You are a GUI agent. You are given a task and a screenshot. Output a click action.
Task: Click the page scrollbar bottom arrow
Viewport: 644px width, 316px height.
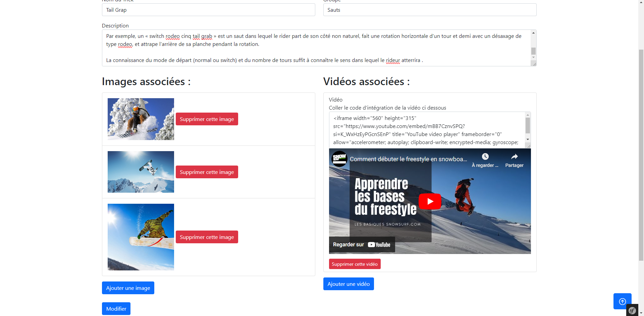[x=641, y=313]
